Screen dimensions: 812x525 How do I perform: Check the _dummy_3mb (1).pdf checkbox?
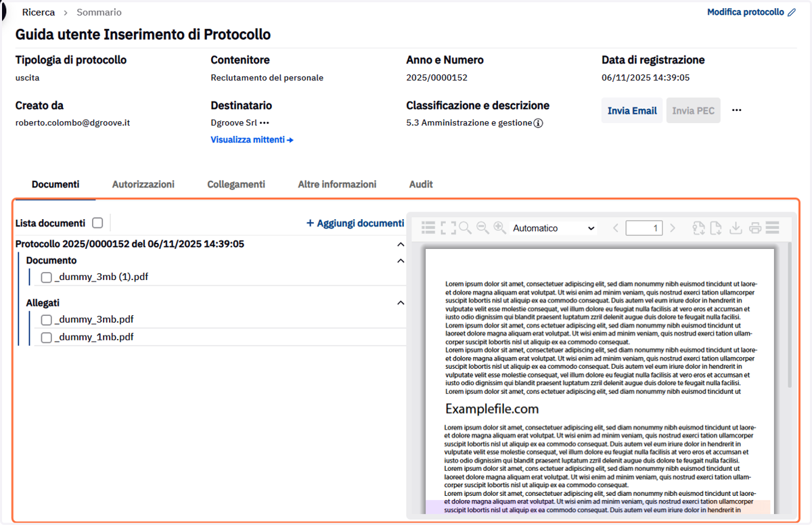point(47,277)
